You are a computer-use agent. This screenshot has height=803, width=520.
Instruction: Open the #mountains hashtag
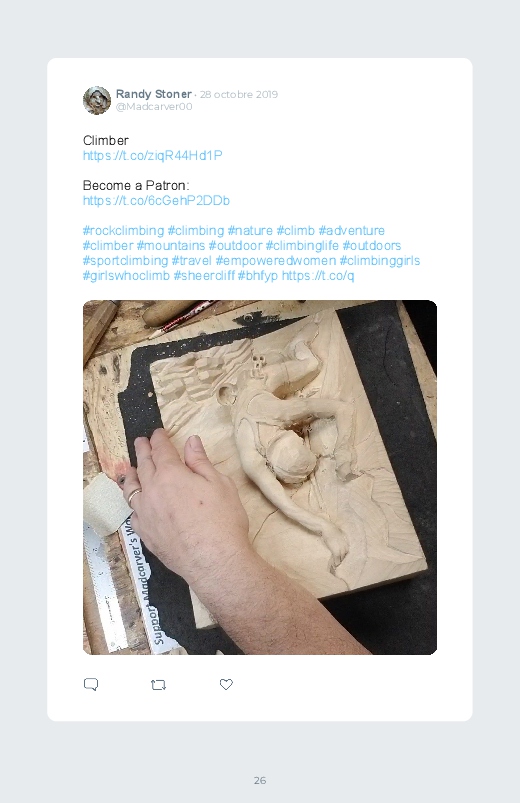pos(171,245)
